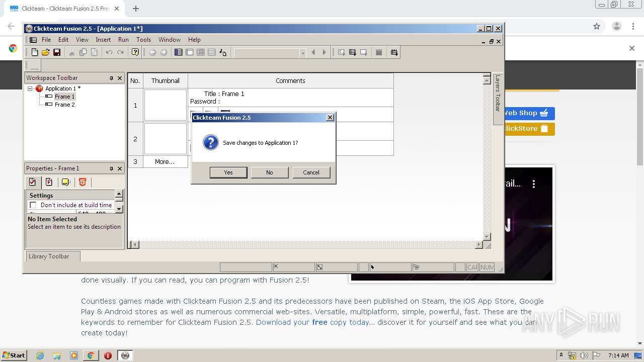This screenshot has width=644, height=362.
Task: Toggle Don't include at build time
Action: (33, 205)
